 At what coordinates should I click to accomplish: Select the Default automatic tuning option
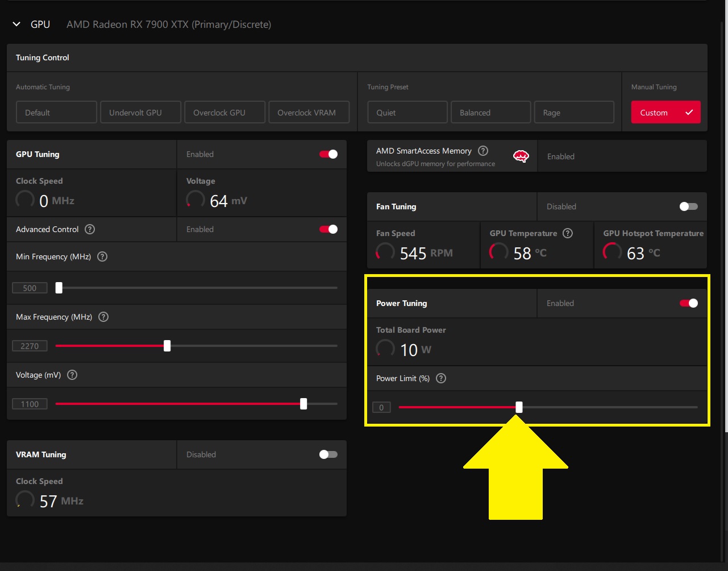tap(56, 112)
